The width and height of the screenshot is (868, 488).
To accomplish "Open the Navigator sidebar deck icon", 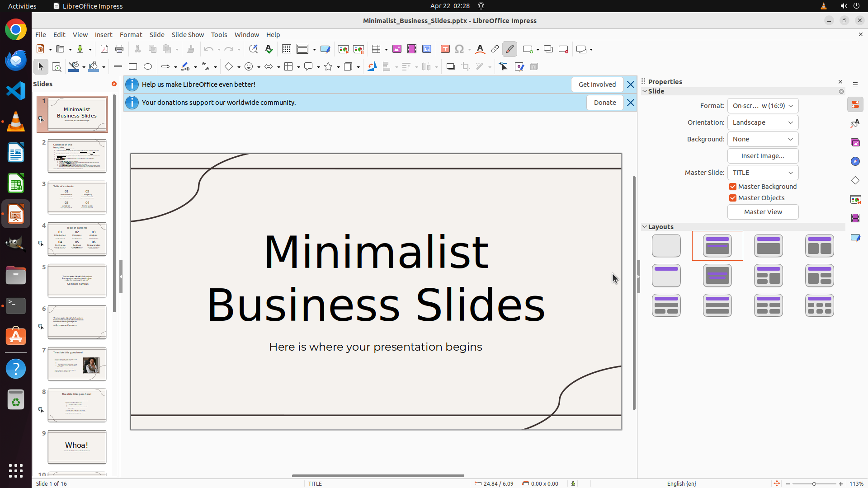I will tap(855, 161).
